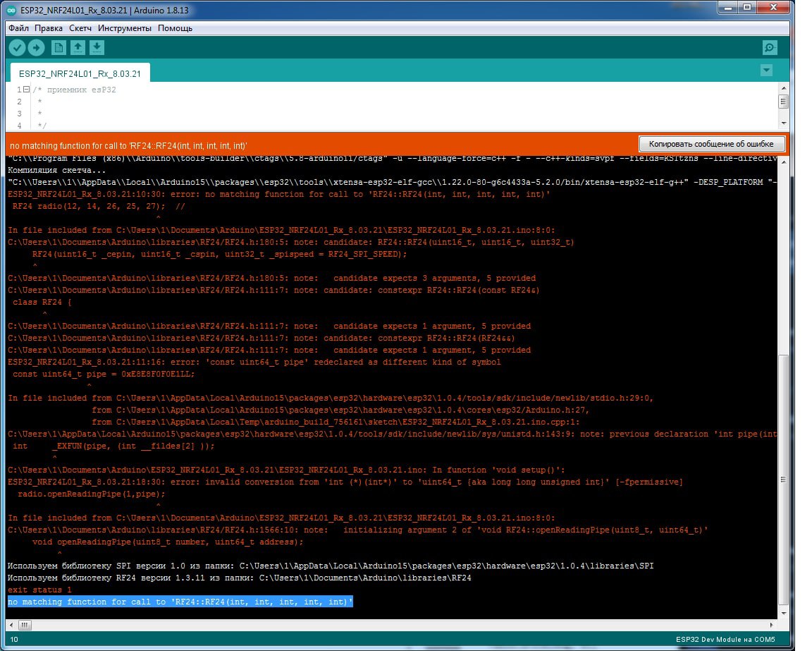Click the editor scrollbar down arrow
This screenshot has height=651, width=812.
coord(784,124)
